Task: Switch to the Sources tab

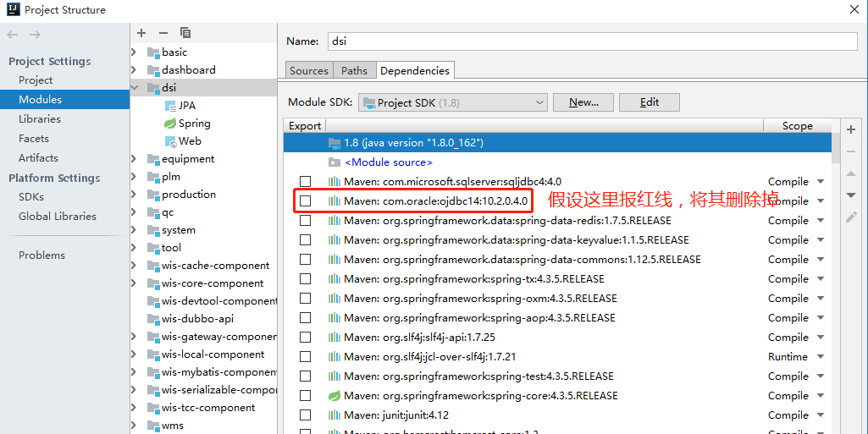Action: click(x=309, y=71)
